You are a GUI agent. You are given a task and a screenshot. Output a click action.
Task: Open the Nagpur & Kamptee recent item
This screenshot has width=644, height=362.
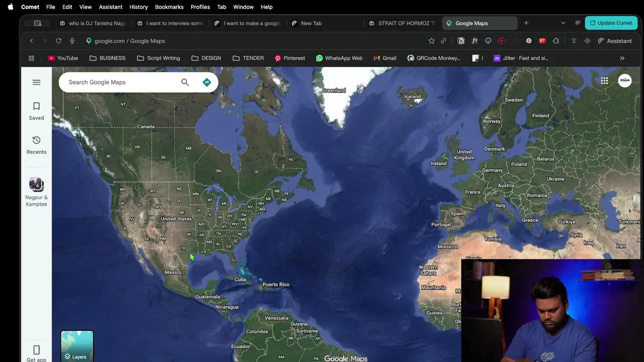(x=36, y=192)
